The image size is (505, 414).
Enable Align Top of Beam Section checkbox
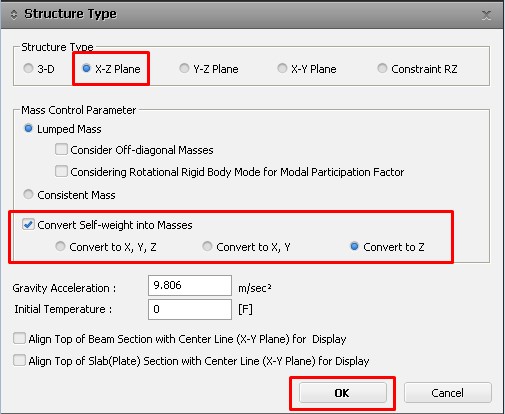point(19,338)
